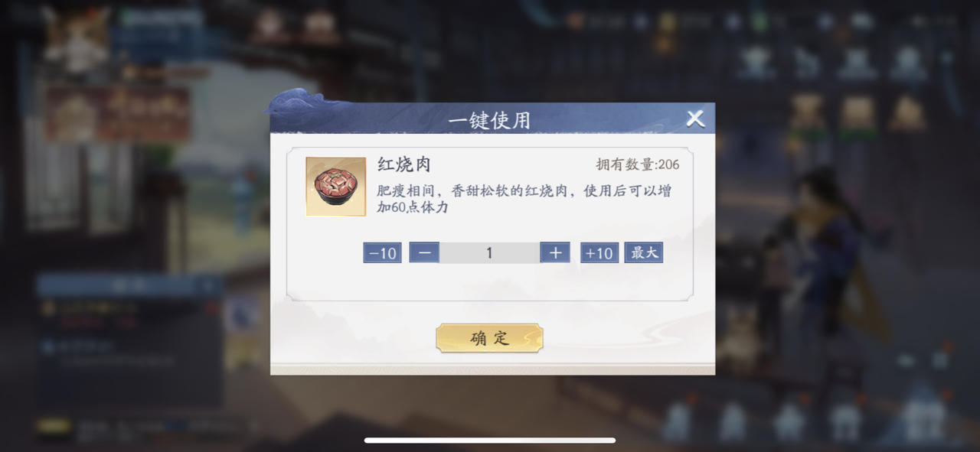Tap the blurred yellow chat tag at screen bottom

pos(54,425)
